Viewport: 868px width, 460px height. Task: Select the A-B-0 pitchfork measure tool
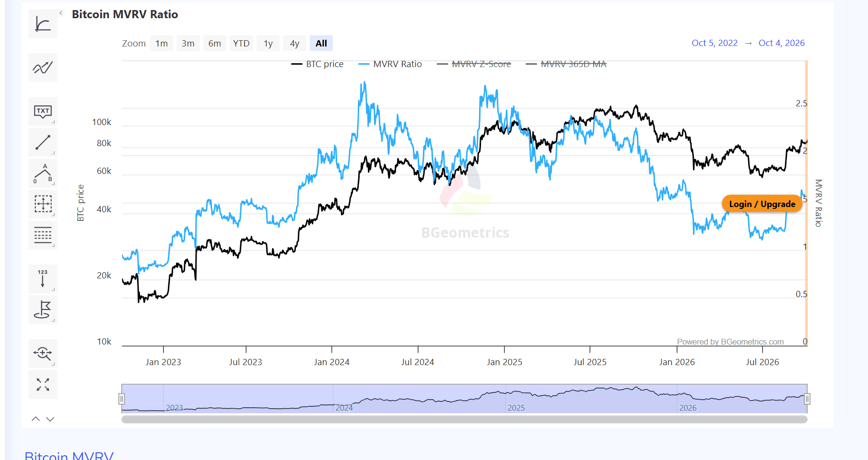(43, 173)
